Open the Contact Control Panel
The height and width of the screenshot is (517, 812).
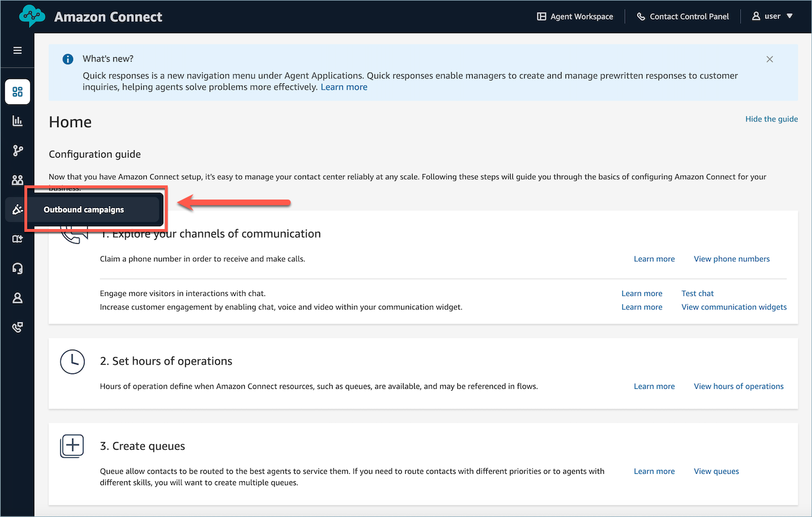(x=683, y=16)
